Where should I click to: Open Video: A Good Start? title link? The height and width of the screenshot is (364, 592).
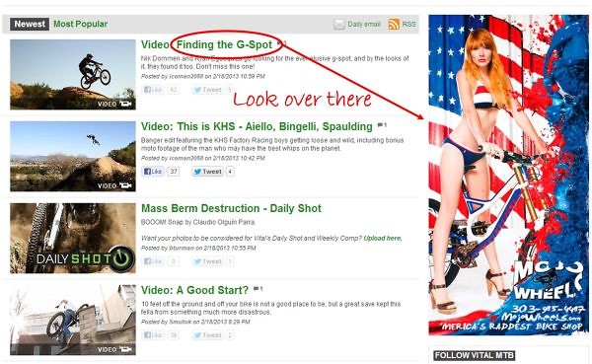coord(194,290)
